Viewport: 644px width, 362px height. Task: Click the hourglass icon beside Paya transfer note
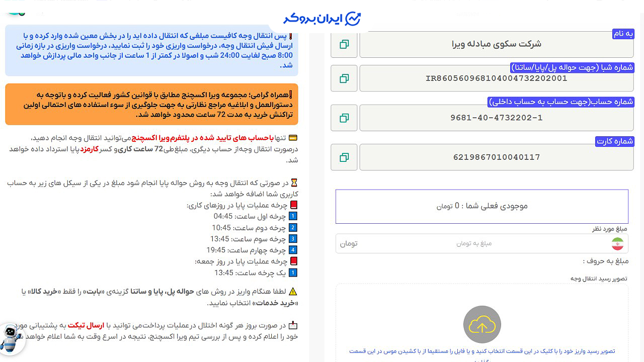[294, 183]
